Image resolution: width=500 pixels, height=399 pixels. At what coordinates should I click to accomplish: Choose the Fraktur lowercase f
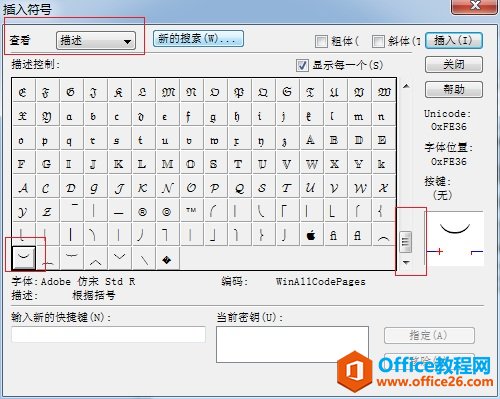click(x=190, y=116)
